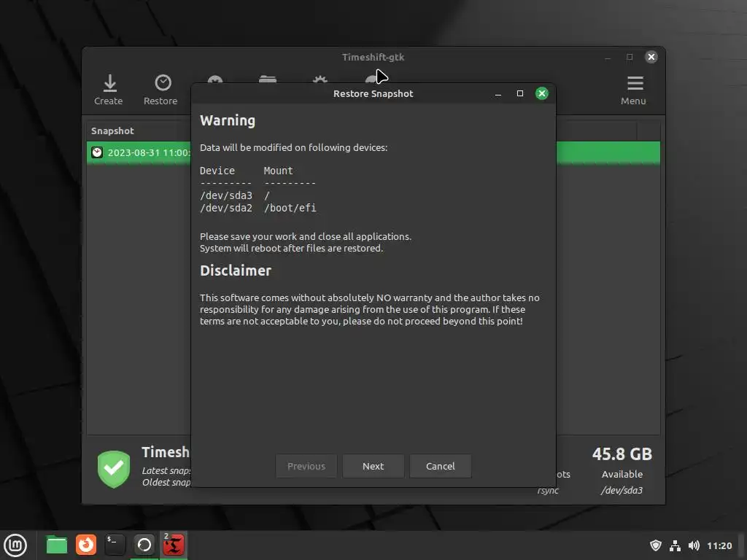Open the network tray icon

pos(675,545)
